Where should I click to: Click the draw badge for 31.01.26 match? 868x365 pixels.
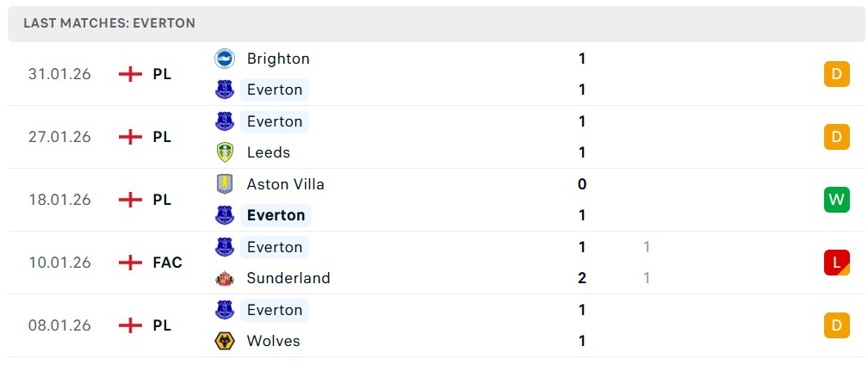pos(836,74)
